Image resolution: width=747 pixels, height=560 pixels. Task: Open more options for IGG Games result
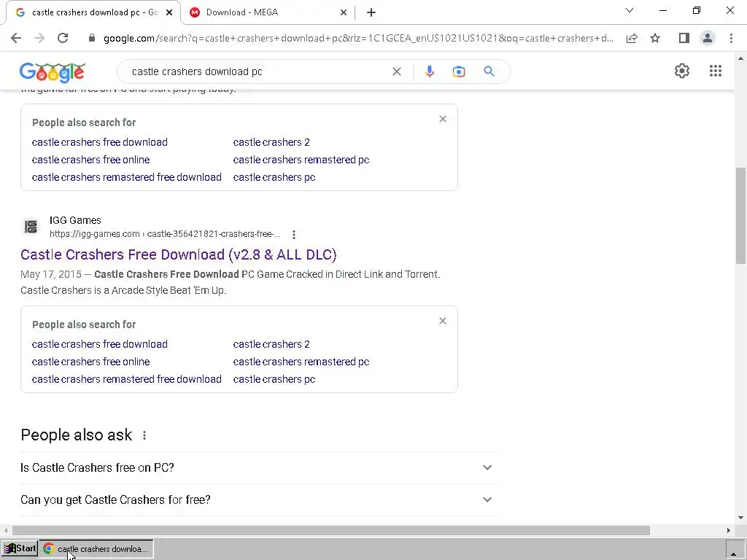point(294,234)
